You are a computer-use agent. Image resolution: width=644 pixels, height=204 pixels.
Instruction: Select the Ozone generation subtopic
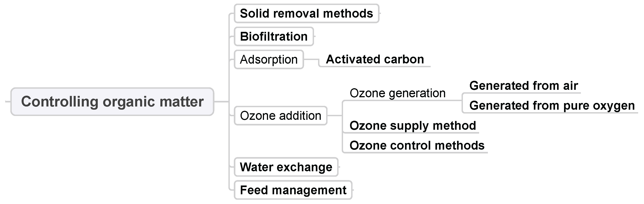coord(398,93)
